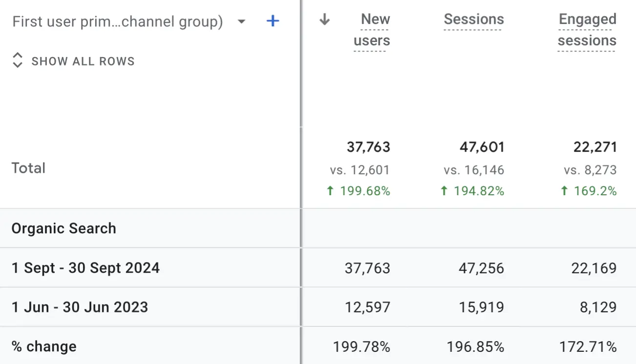Sort by the New users column header
636x364 pixels.
[372, 30]
